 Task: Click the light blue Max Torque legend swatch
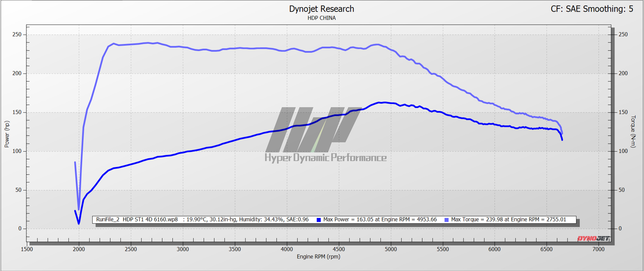[x=447, y=220]
